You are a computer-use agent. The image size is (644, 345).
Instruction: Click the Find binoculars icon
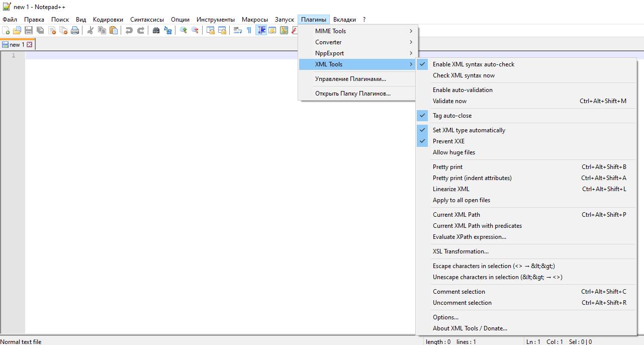(x=156, y=31)
